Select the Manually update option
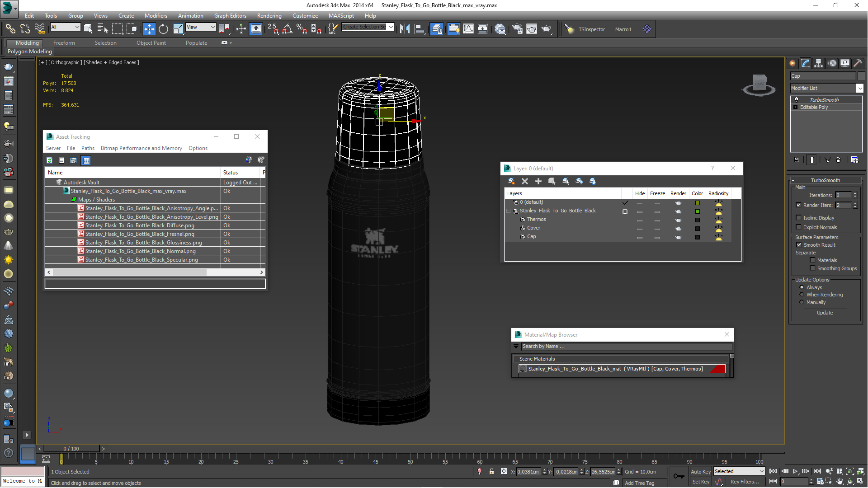 [x=802, y=302]
